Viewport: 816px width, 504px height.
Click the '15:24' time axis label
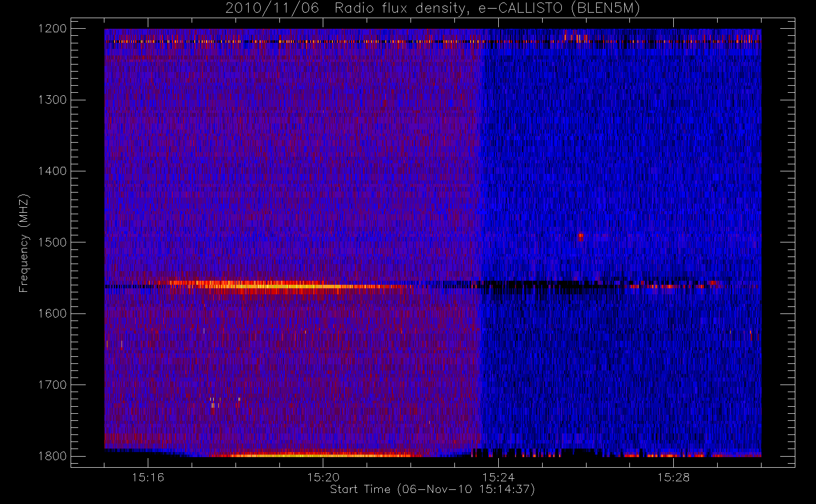[498, 477]
